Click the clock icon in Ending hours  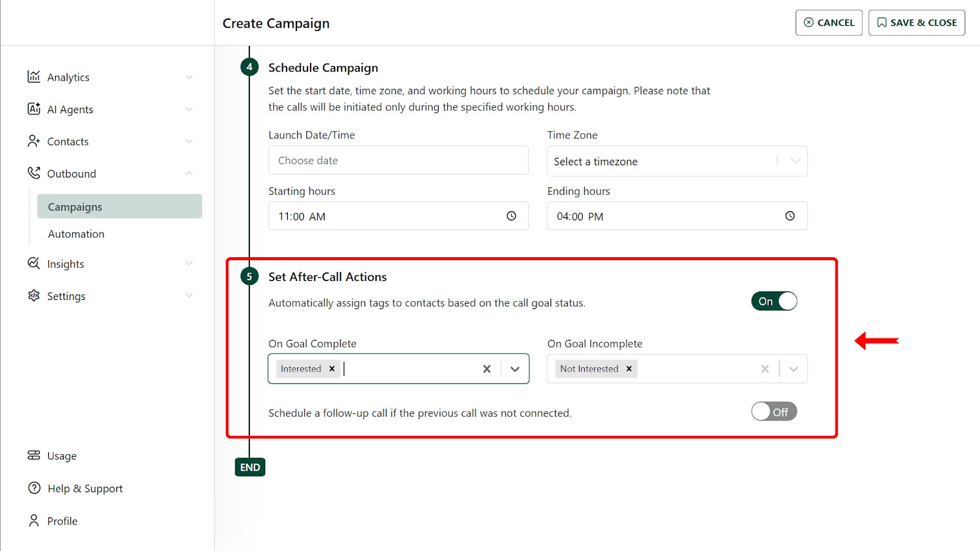pyautogui.click(x=790, y=216)
